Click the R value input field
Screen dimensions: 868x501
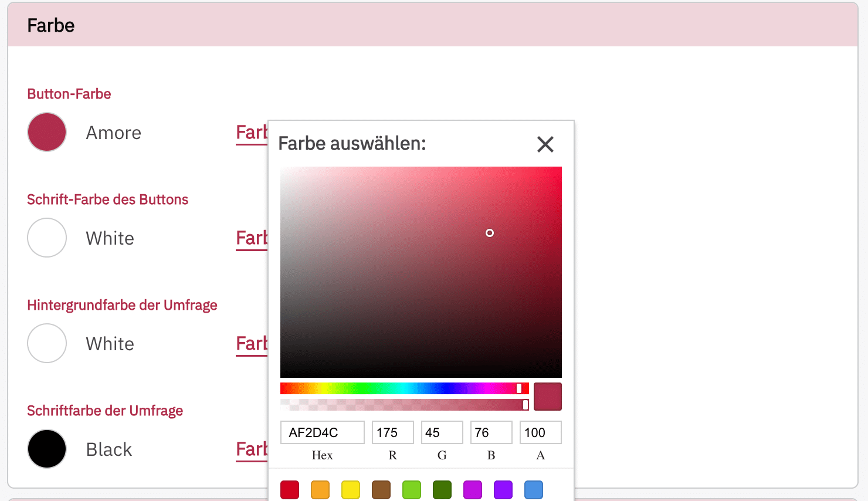click(x=392, y=432)
